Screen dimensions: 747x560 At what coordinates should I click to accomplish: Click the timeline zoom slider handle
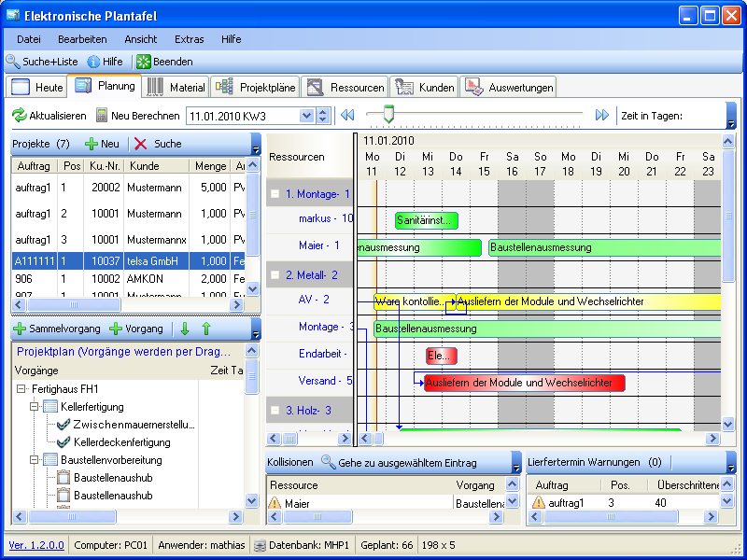tap(388, 115)
